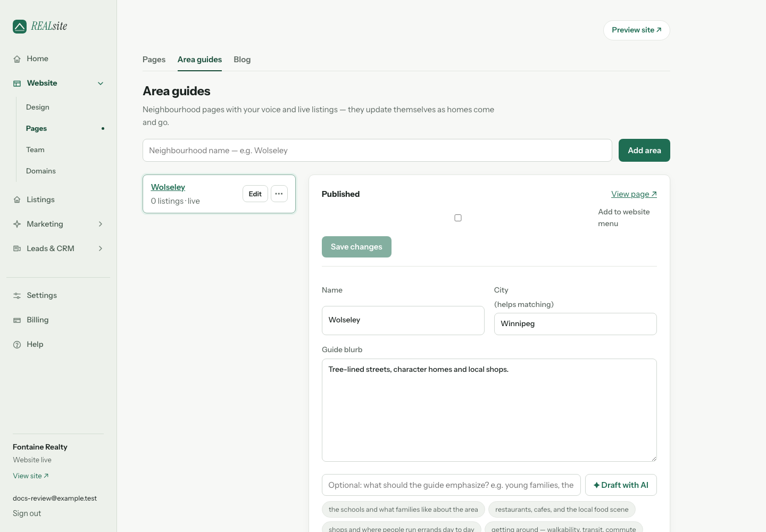Click the Leads & CRM icon

pos(17,249)
